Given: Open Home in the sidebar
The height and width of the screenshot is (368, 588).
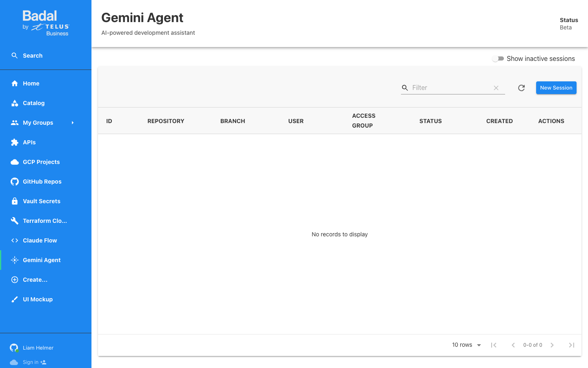Looking at the screenshot, I should 46,83.
